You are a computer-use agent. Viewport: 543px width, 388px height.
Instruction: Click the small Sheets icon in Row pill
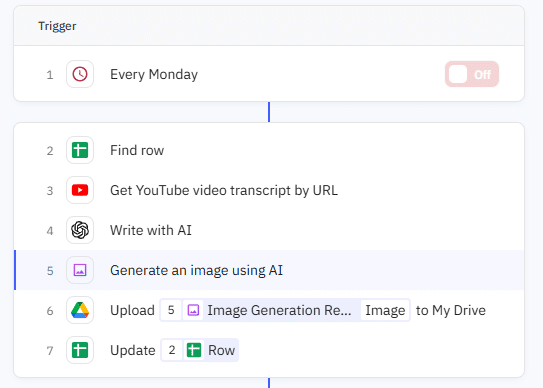click(194, 350)
